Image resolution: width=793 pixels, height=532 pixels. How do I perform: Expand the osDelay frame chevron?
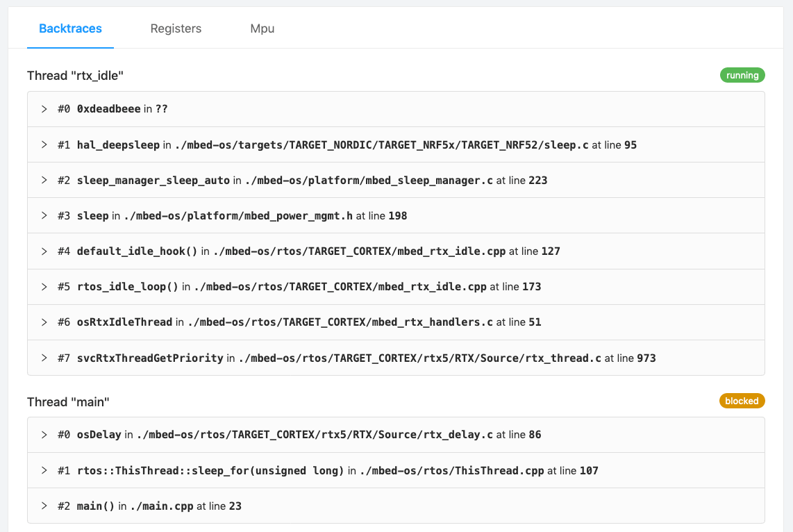44,435
